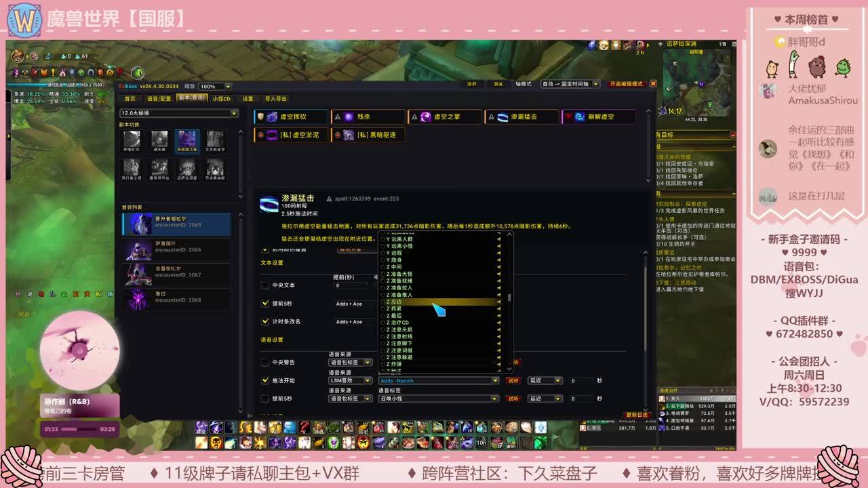Disable the 施法开始 voice checkbox
This screenshot has height=488, width=868.
[265, 380]
